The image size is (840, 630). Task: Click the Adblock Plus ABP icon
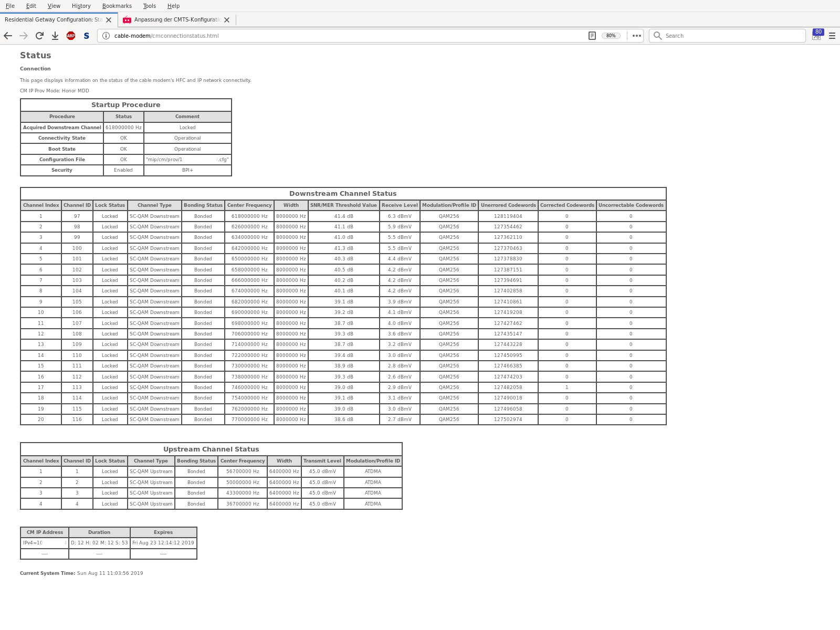click(x=71, y=36)
